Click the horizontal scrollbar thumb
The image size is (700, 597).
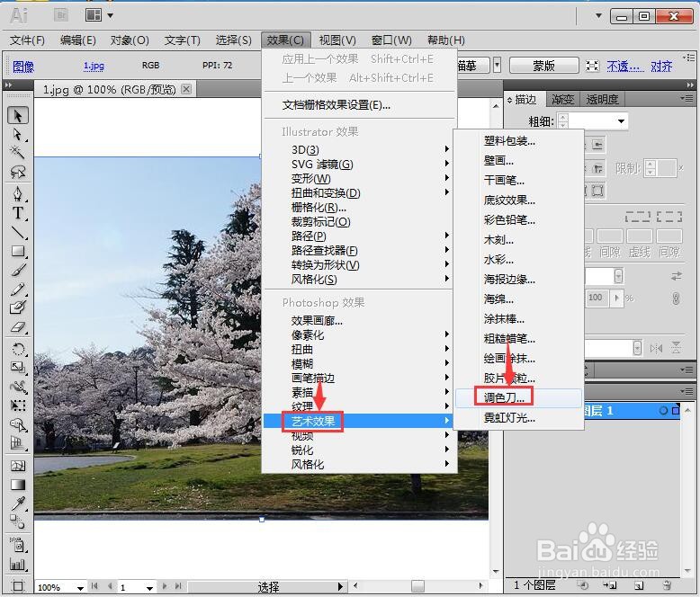417,585
